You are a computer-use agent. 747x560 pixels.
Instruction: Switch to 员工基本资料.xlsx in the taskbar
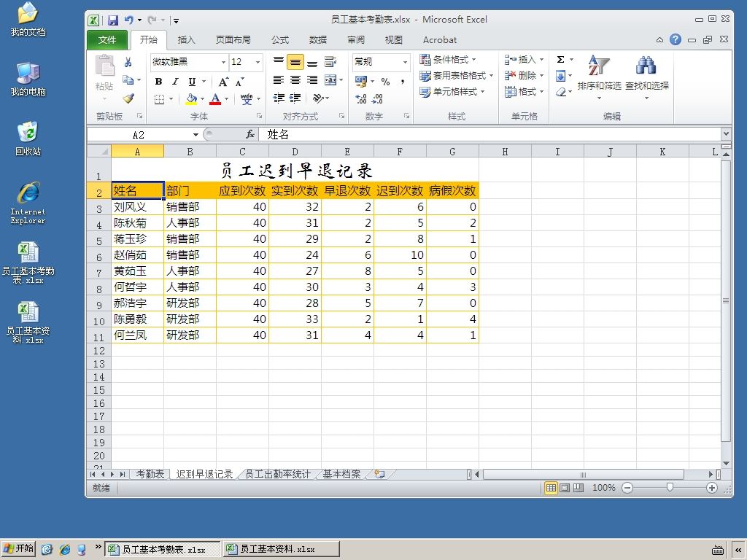pyautogui.click(x=282, y=549)
